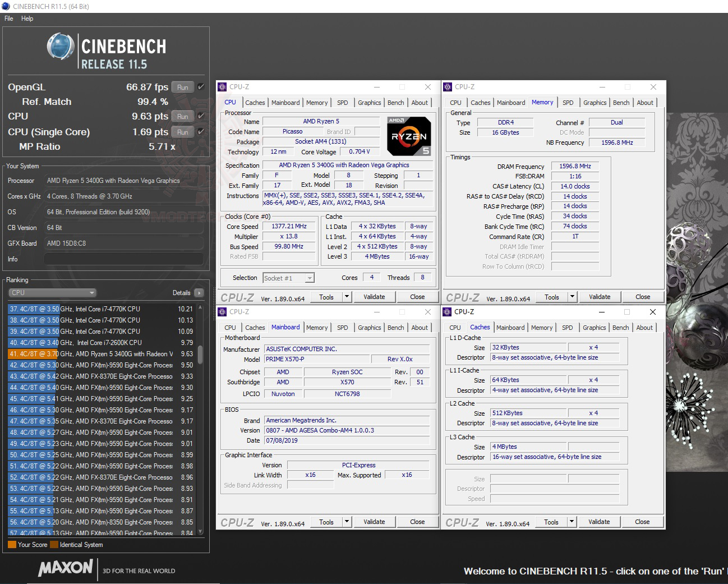Click the Cinebench globe logo
This screenshot has height=584, width=728.
[x=61, y=46]
